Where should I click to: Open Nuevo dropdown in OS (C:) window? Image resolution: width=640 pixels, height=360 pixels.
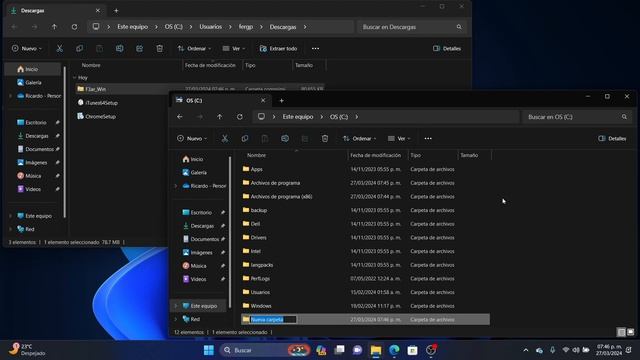click(x=192, y=138)
